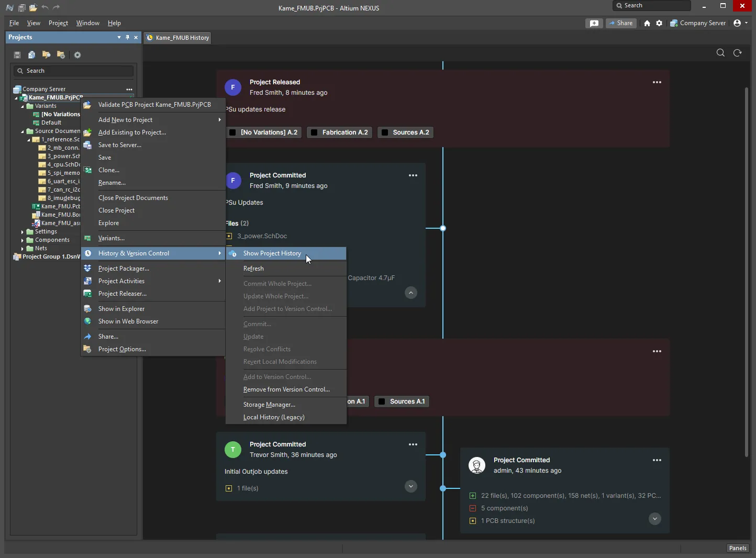756x558 pixels.
Task: Choose Show in Web Browser
Action: pyautogui.click(x=153, y=321)
